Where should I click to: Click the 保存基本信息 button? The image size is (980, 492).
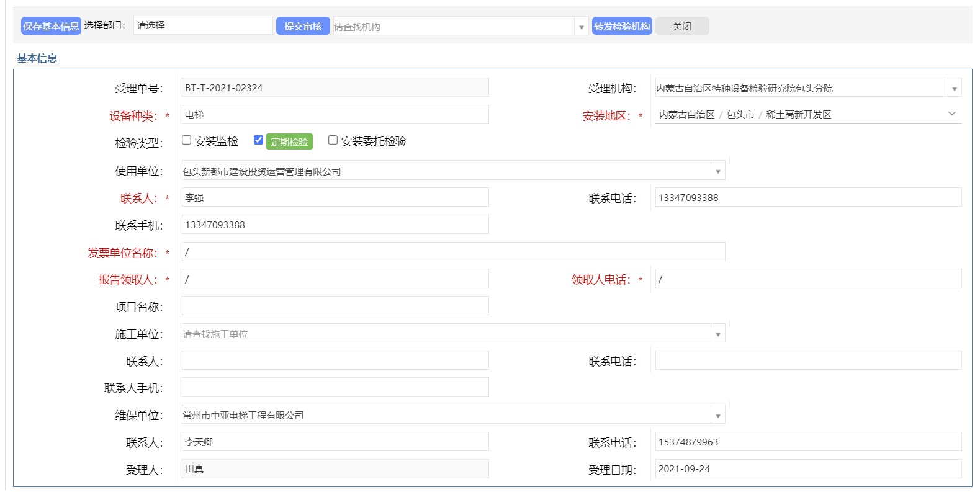[x=51, y=26]
